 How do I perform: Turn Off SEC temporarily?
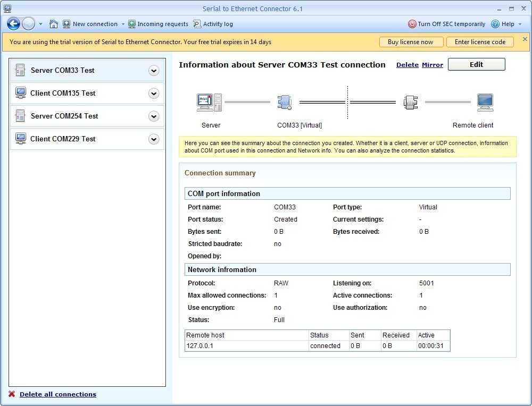click(x=451, y=24)
